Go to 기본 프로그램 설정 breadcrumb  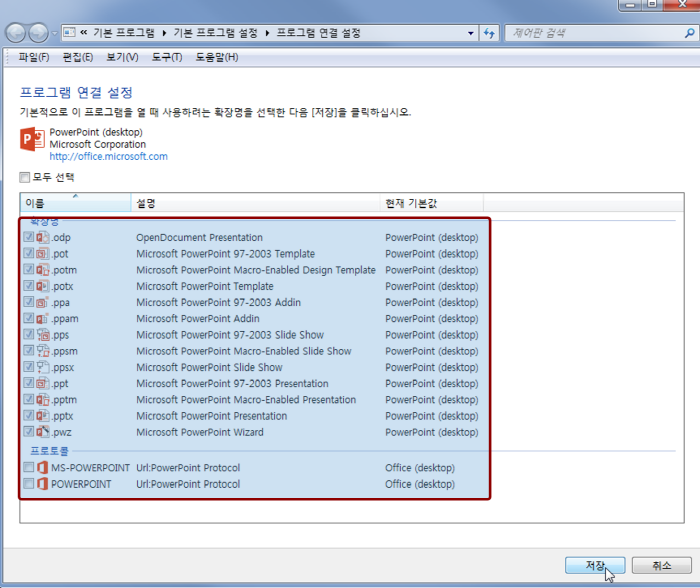tap(216, 33)
